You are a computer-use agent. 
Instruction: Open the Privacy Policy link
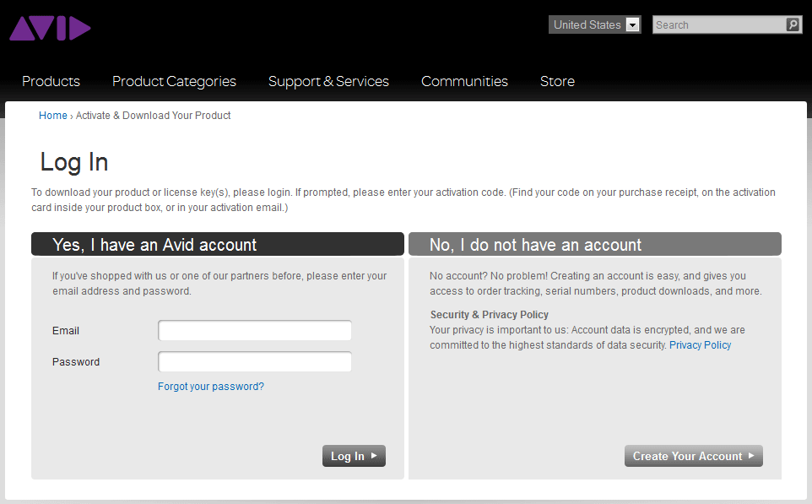[x=700, y=345]
